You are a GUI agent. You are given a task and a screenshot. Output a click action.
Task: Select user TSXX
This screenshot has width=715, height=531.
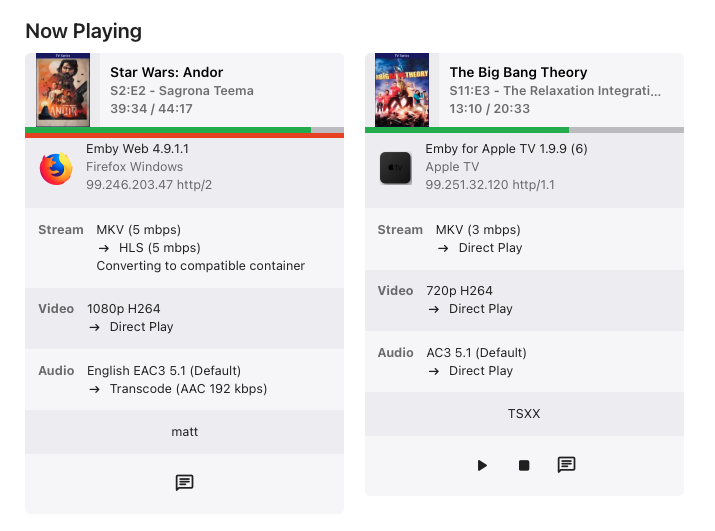click(524, 413)
